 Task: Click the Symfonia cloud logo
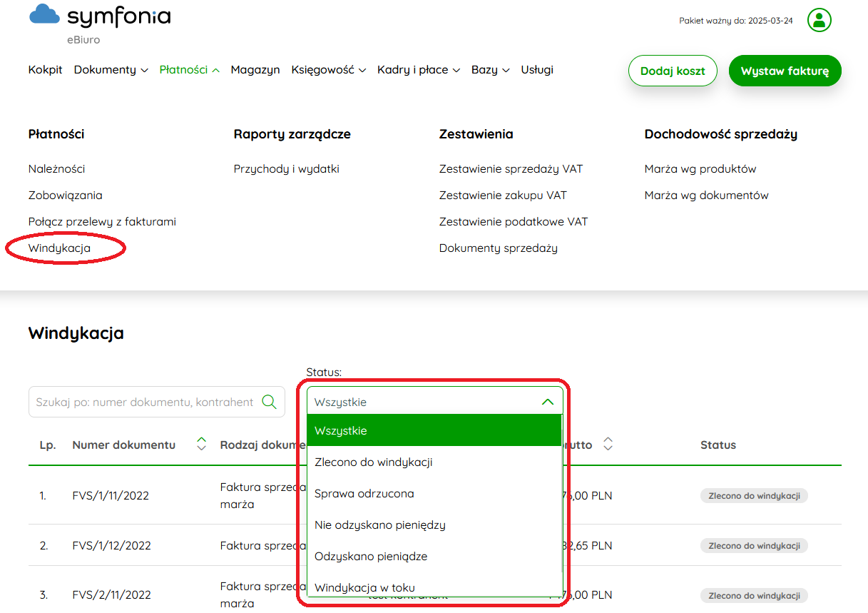click(44, 15)
